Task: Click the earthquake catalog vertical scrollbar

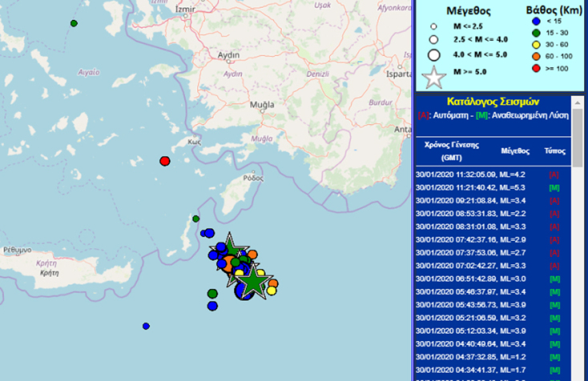Action: (x=578, y=240)
